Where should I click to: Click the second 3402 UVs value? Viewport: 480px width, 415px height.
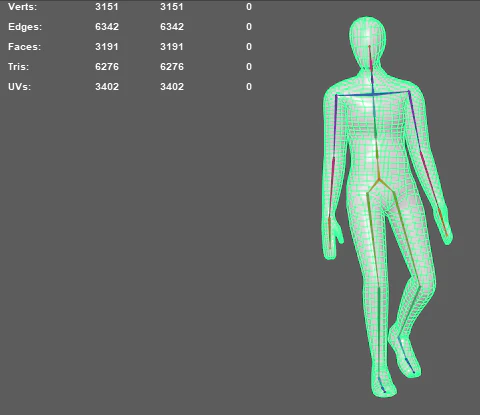click(172, 87)
